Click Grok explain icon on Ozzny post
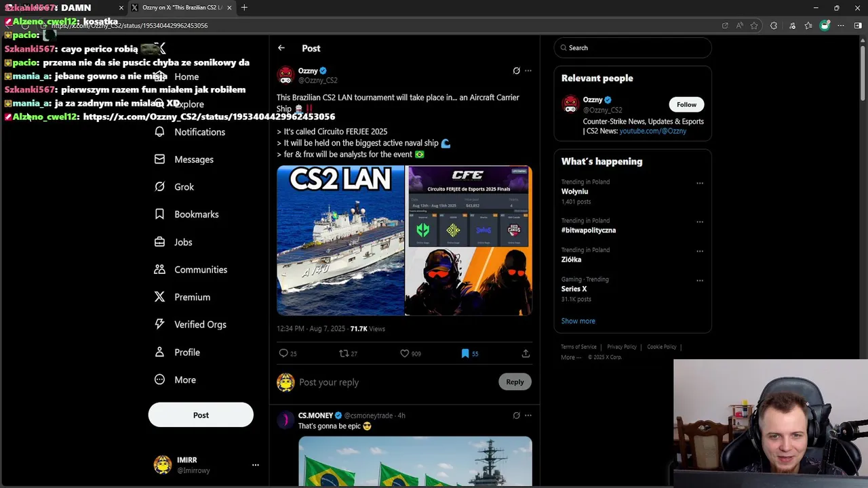Screen dimensions: 868x488 pos(516,70)
